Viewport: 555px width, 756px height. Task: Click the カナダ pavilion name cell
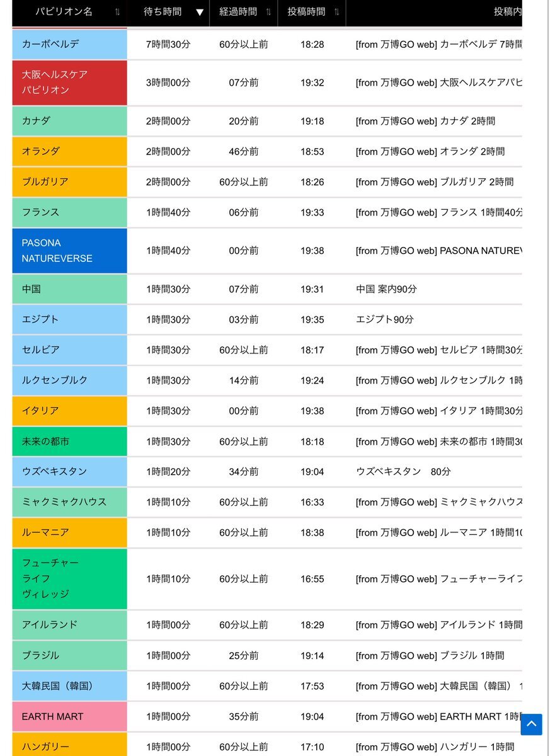pyautogui.click(x=69, y=121)
